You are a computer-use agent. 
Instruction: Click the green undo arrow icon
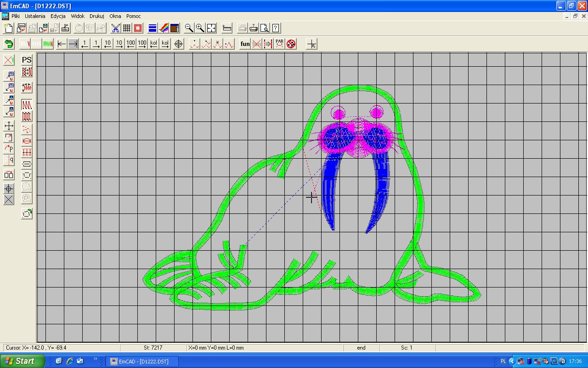9,44
